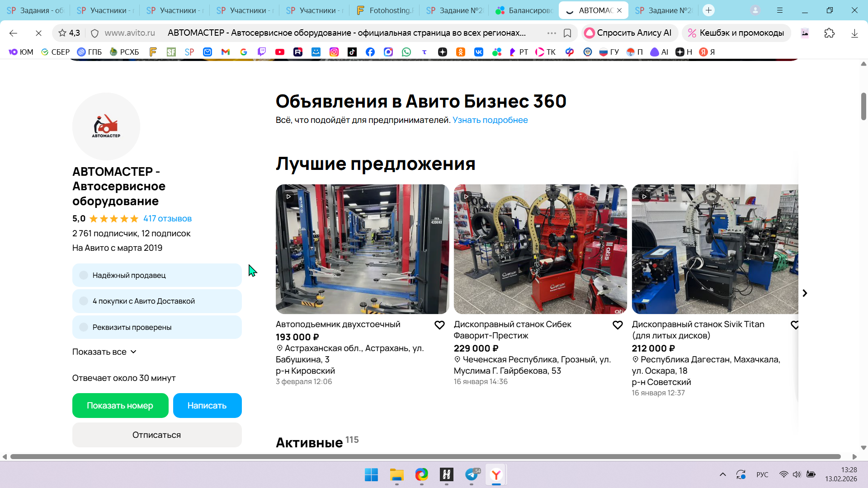The width and height of the screenshot is (868, 488).
Task: Click the browser bookmark page icon
Action: (x=567, y=33)
